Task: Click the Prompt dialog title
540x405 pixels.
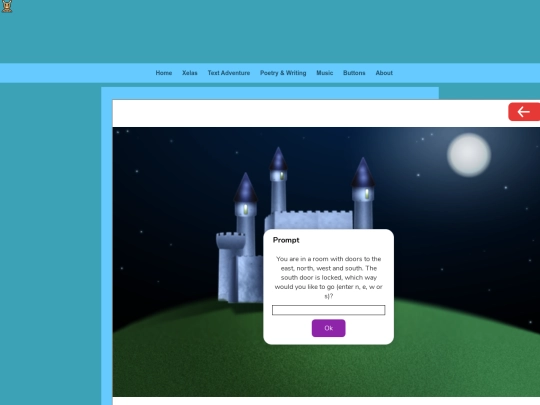Action: pyautogui.click(x=286, y=240)
